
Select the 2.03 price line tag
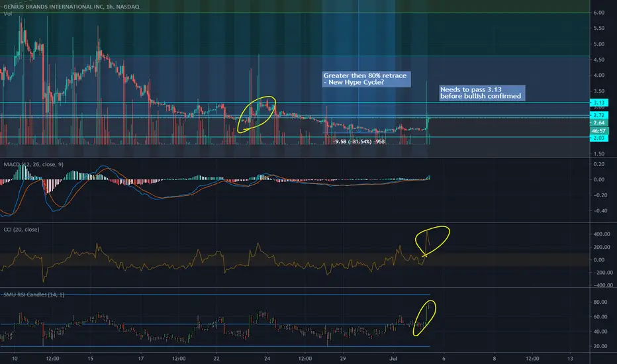pos(599,138)
